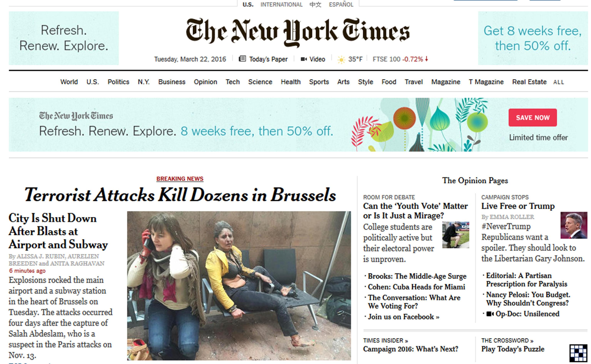Open the Video camera icon
This screenshot has width=591, height=364.
[x=304, y=59]
